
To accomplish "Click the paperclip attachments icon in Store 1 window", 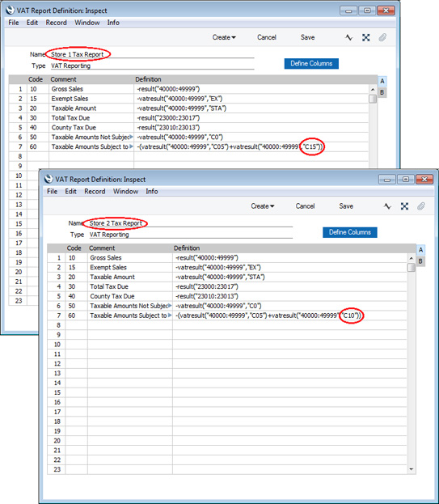I will tap(382, 37).
